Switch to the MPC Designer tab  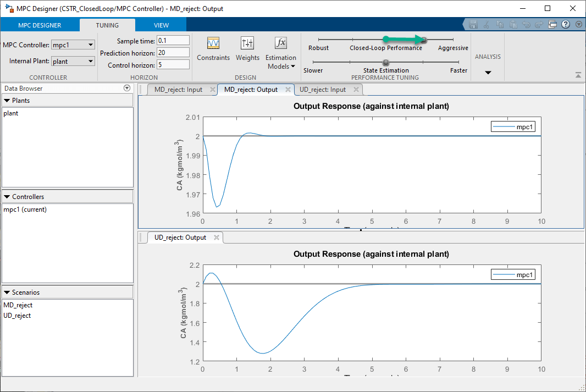coord(40,25)
